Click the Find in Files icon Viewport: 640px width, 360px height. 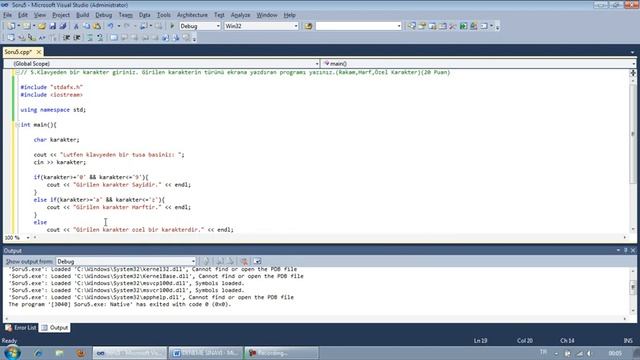coord(308,26)
